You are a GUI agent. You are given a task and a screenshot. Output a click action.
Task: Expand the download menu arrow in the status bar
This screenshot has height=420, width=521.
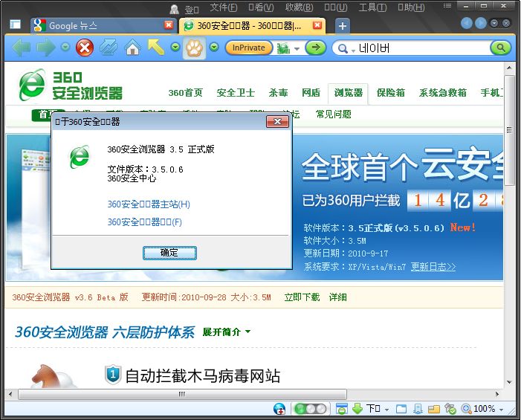tap(386, 410)
